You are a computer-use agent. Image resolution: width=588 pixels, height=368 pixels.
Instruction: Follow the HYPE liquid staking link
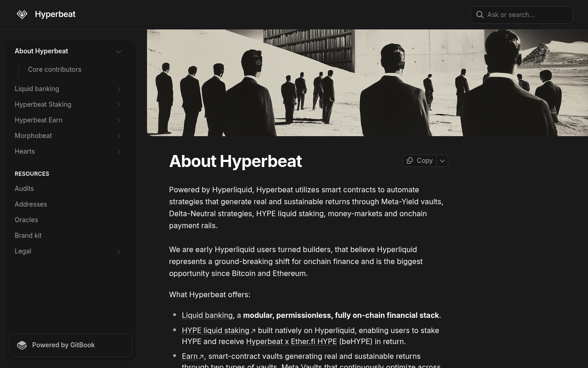(215, 330)
